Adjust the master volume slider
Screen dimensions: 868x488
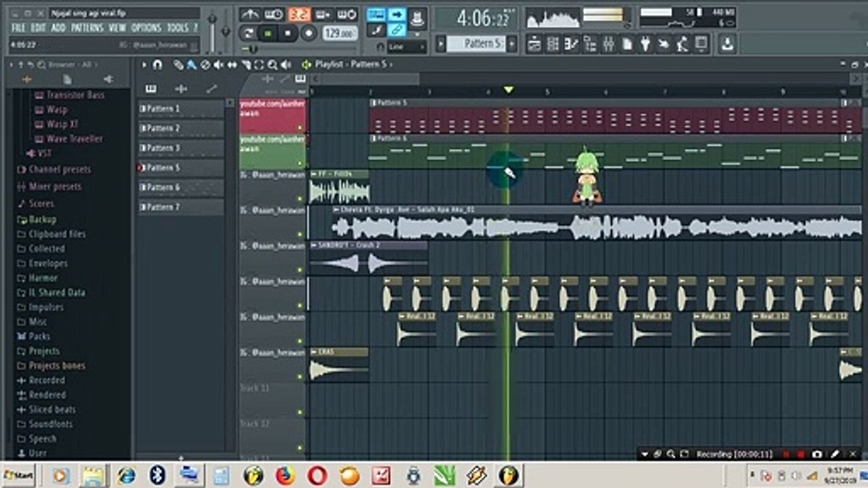click(x=212, y=30)
